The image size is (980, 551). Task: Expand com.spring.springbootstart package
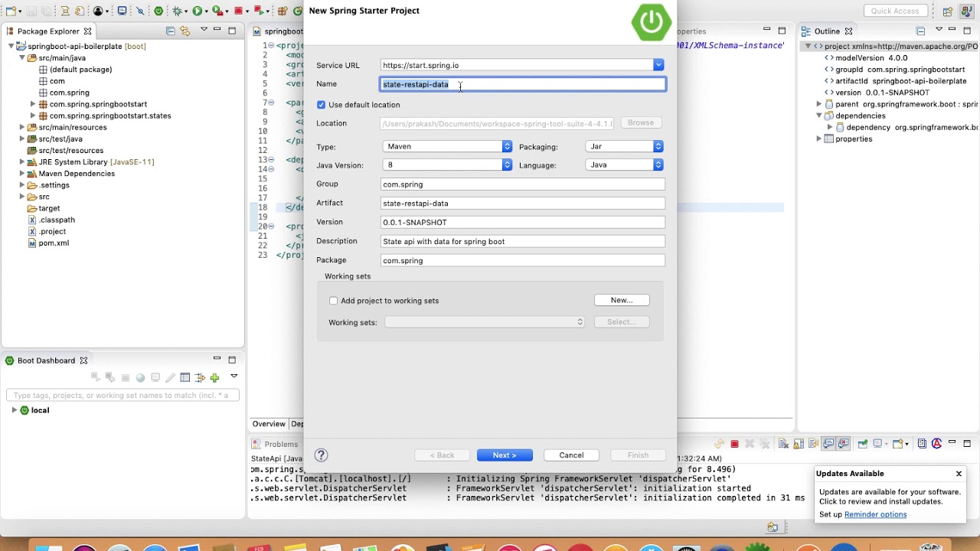(33, 104)
